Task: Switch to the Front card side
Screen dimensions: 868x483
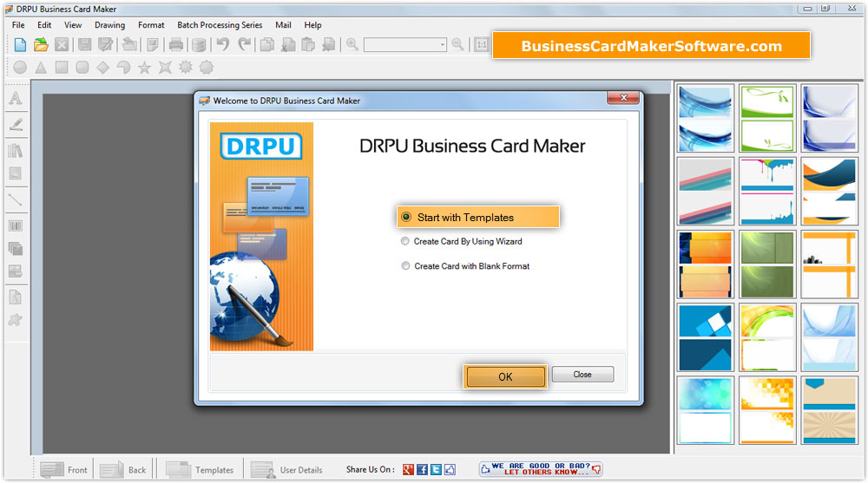Action: pyautogui.click(x=64, y=470)
